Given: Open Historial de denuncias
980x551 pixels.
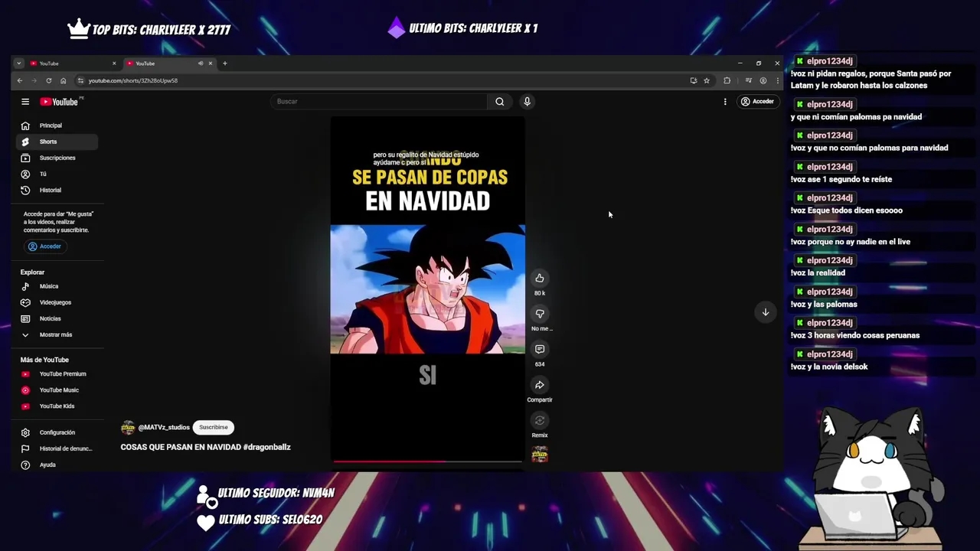Looking at the screenshot, I should click(x=57, y=448).
